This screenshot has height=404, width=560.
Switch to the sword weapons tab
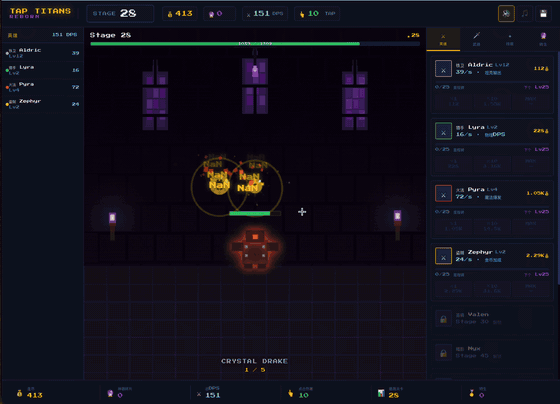click(x=476, y=39)
